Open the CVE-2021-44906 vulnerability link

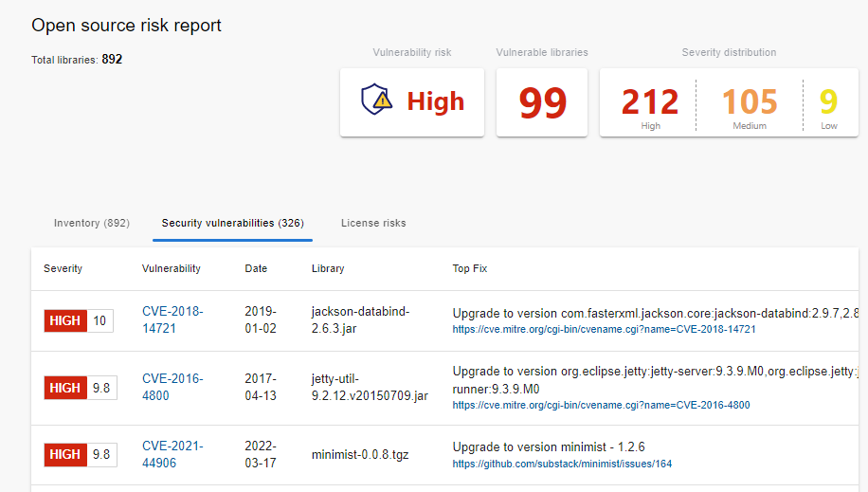172,454
